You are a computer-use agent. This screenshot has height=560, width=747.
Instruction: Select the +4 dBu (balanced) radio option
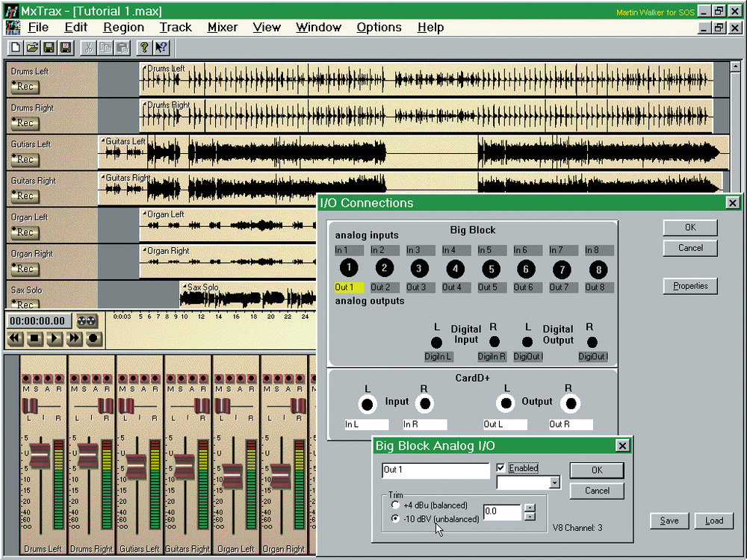[x=395, y=505]
